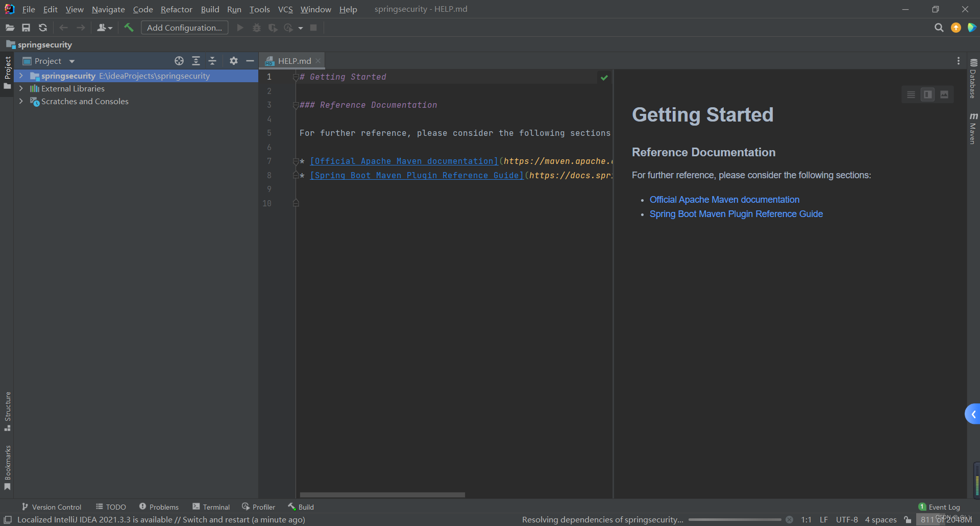
Task: Click Expand All in Project panel
Action: click(x=196, y=61)
